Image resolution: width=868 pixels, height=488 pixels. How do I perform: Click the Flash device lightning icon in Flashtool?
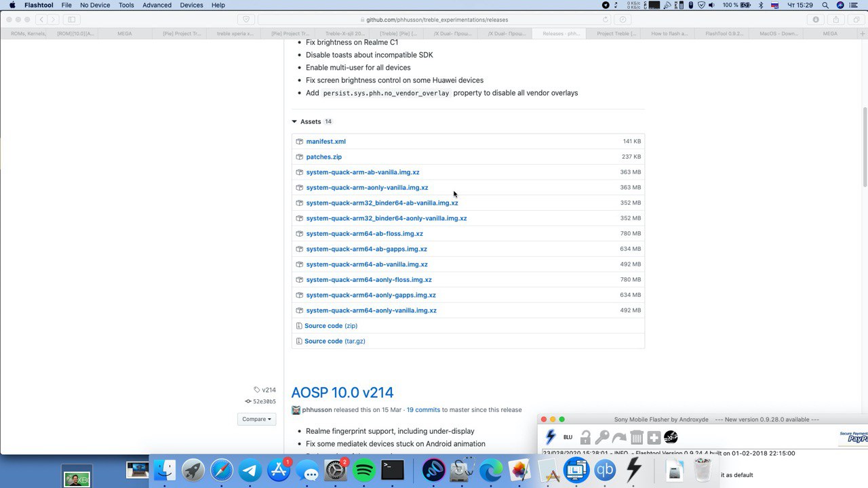click(x=551, y=437)
